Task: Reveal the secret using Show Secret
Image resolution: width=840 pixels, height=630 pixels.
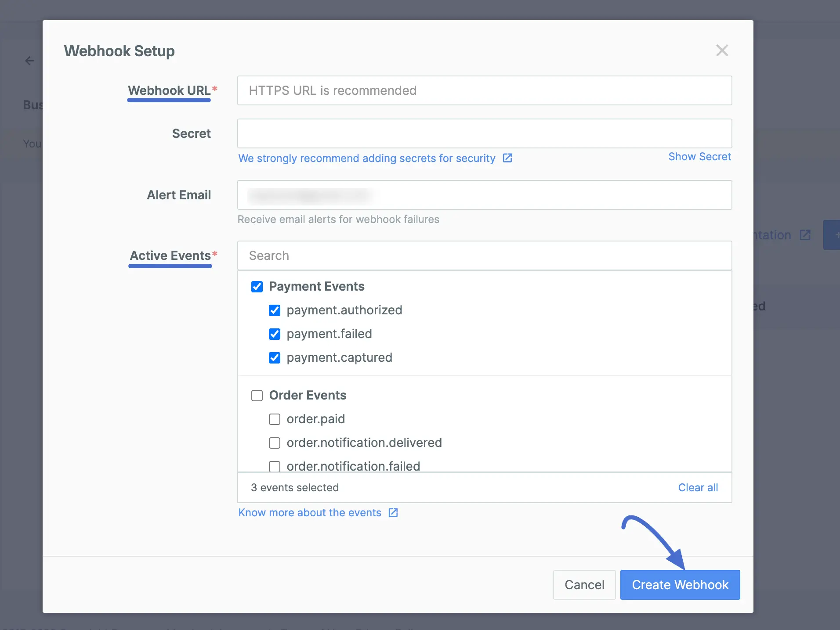Action: pyautogui.click(x=699, y=156)
